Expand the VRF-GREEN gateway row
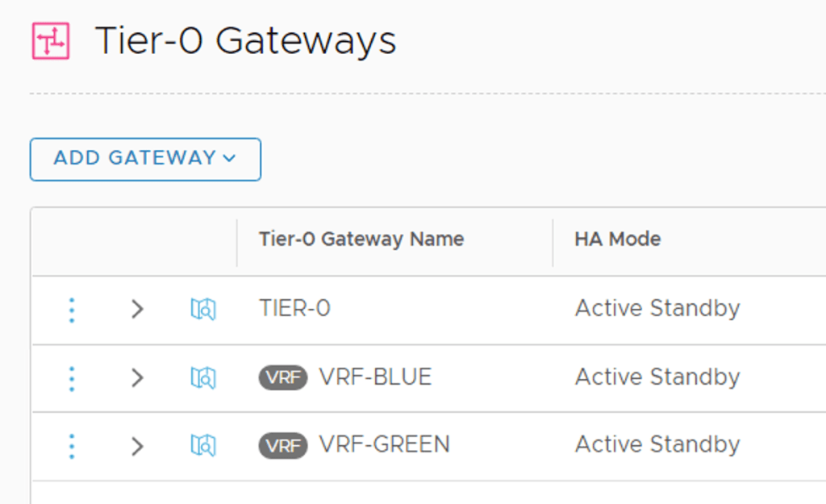The height and width of the screenshot is (504, 826). tap(137, 444)
